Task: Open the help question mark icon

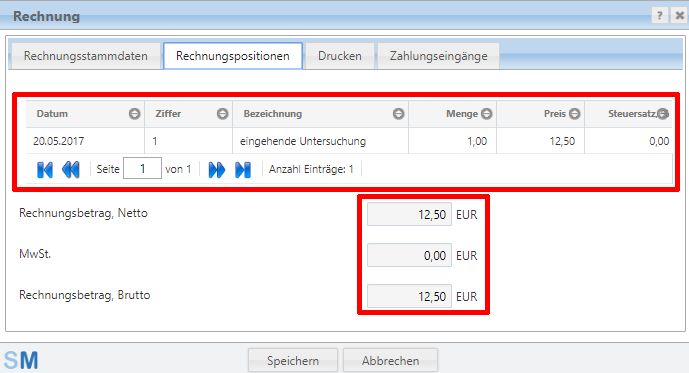Action: click(x=660, y=16)
